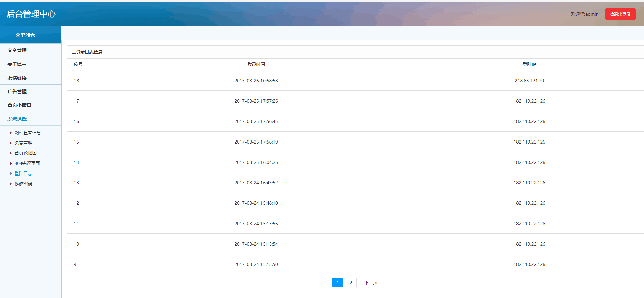Expand the 文章管理 menu section
Screen dimensions: 644x298
point(17,50)
